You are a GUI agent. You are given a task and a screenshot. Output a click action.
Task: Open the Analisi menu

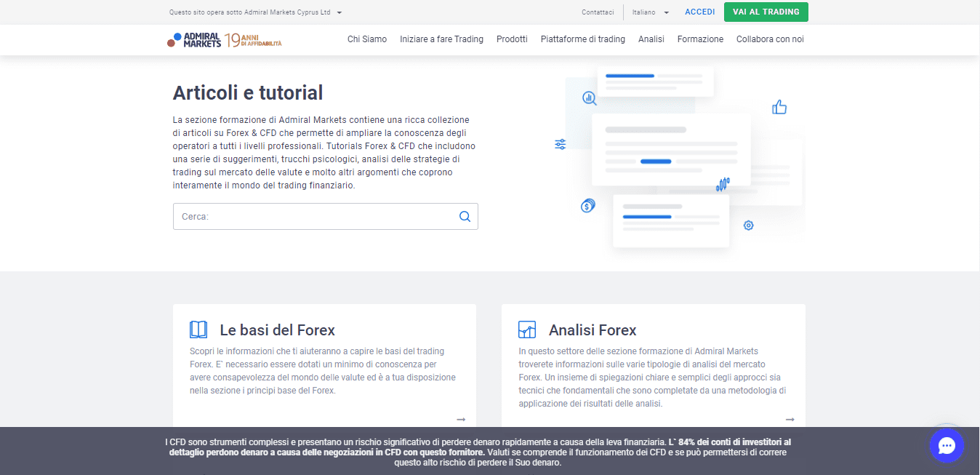click(x=651, y=39)
